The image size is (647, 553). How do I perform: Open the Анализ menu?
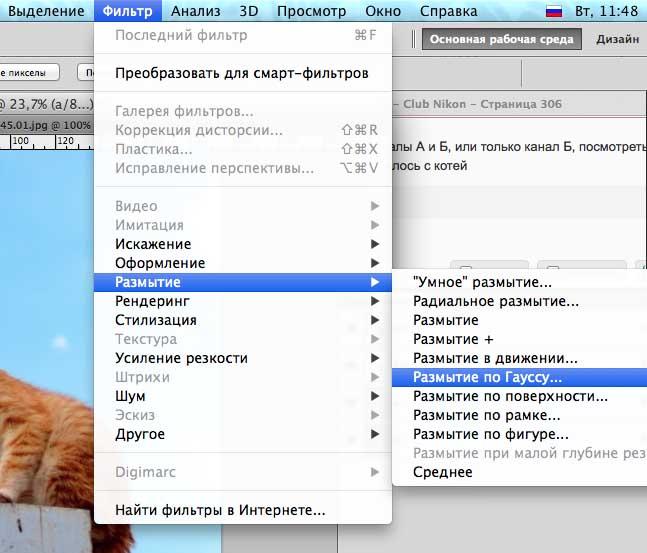click(196, 11)
